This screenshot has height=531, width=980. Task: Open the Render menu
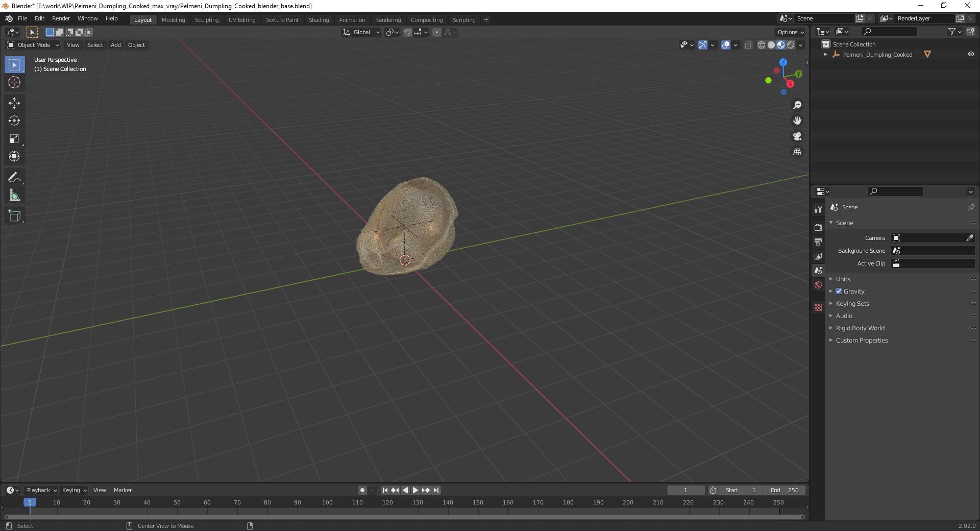[x=61, y=18]
